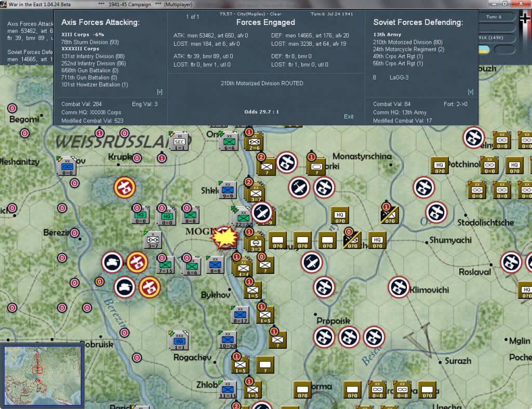Select the blue corps HQ 1=1 counter
Viewport: 532px width, 409px height.
pos(179,341)
